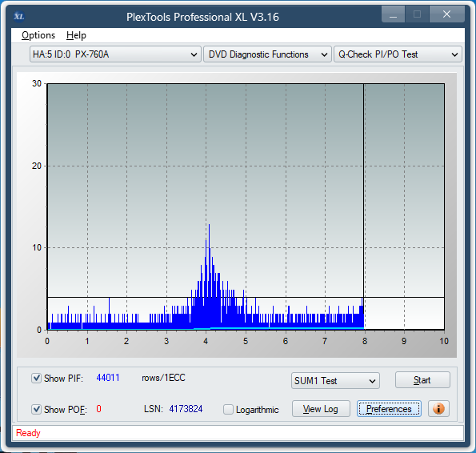Viewport: 476px width, 453px height.
Task: Close the PlexTools Professional window
Action: click(x=447, y=14)
